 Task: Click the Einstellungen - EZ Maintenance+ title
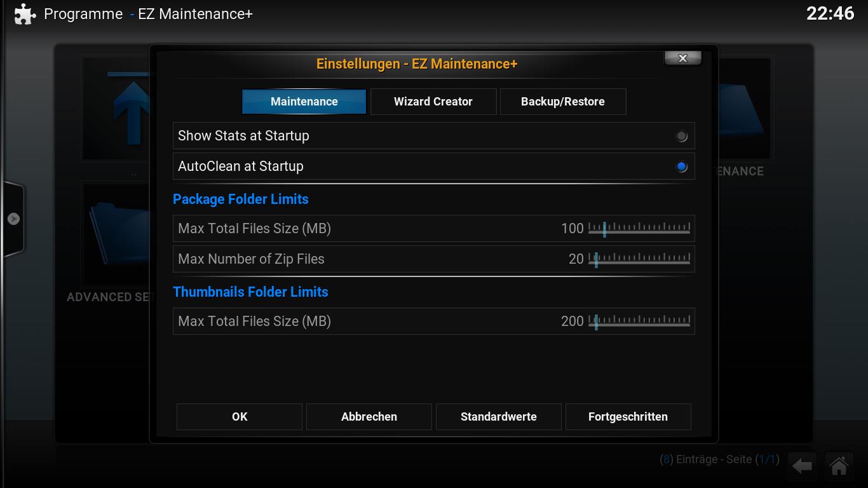click(x=417, y=64)
